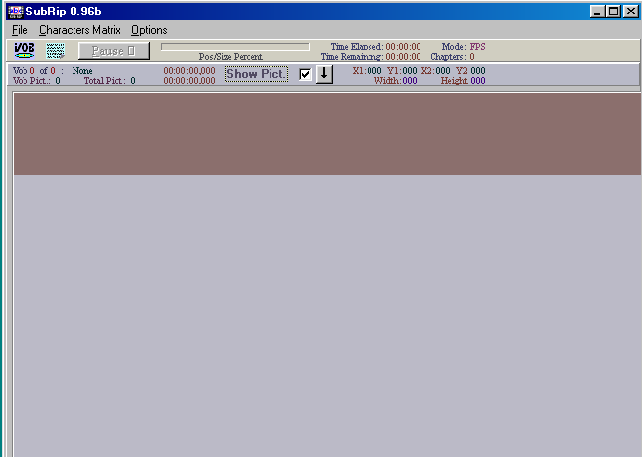Open the File menu
642x458 pixels.
tap(20, 30)
